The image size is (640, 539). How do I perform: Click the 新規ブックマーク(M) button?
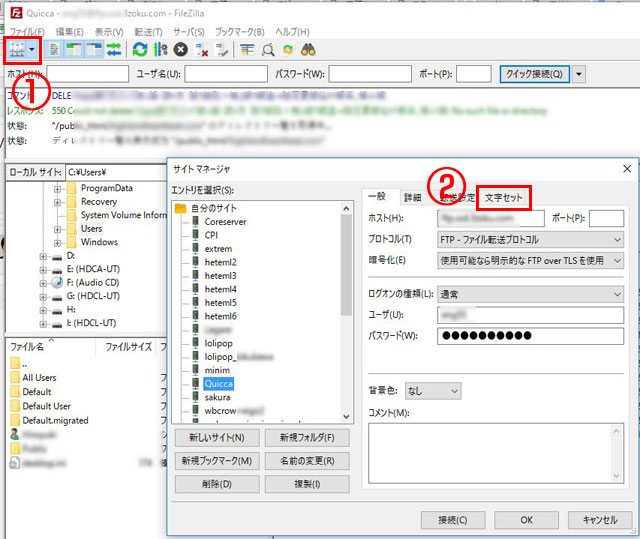coord(217,461)
